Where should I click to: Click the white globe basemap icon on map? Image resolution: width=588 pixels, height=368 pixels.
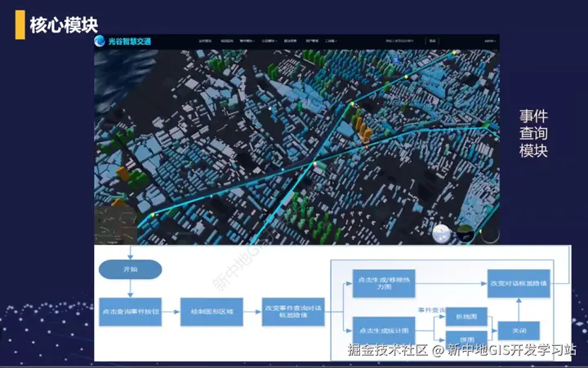click(x=442, y=233)
